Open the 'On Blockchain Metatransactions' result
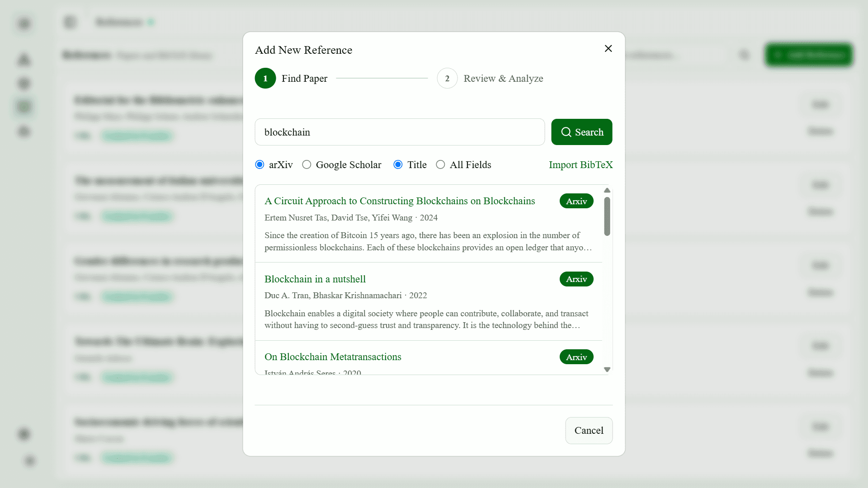Screen dimensions: 868x488 [x=333, y=357]
